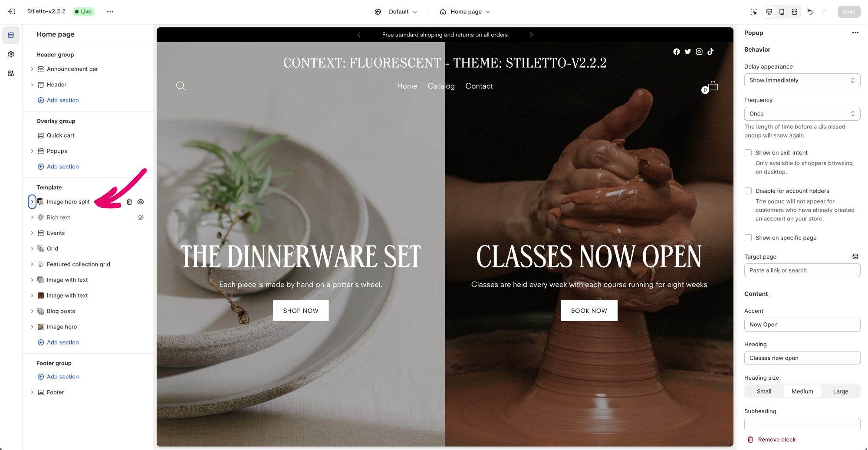Open the search icon in store preview

181,86
